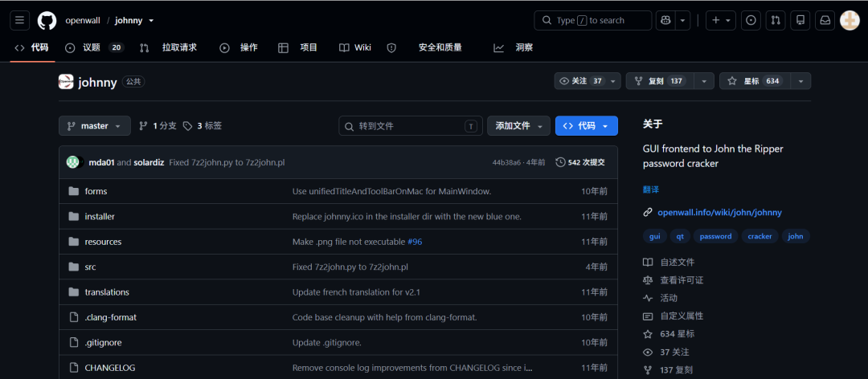Click the security shield tab icon
This screenshot has width=868, height=379.
point(391,47)
